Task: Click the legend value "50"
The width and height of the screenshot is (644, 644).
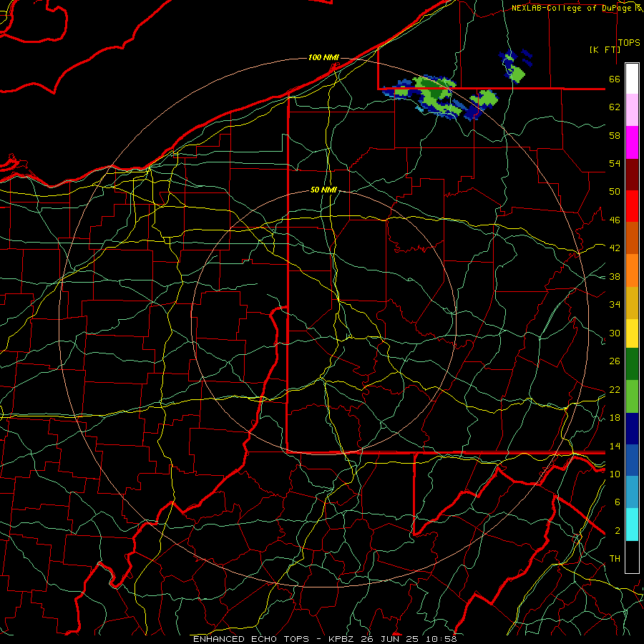Action: pyautogui.click(x=615, y=192)
